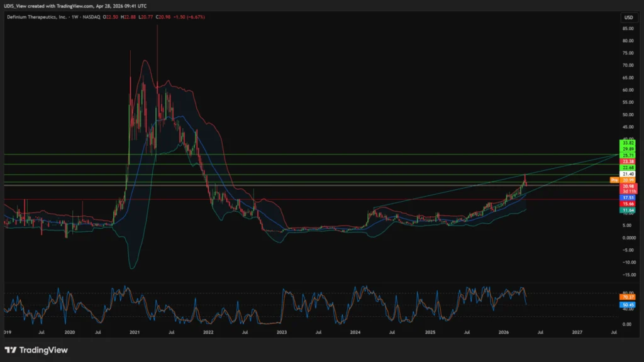
Task: Click 55.00 on the price axis
Action: click(628, 102)
